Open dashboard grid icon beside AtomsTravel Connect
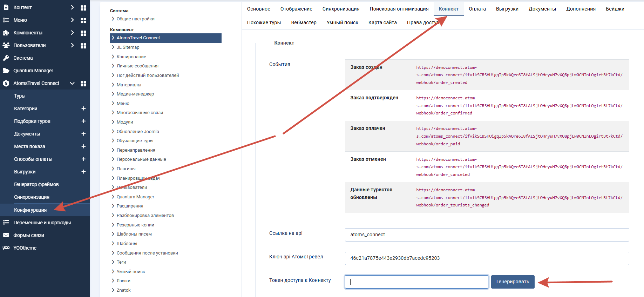 point(83,84)
